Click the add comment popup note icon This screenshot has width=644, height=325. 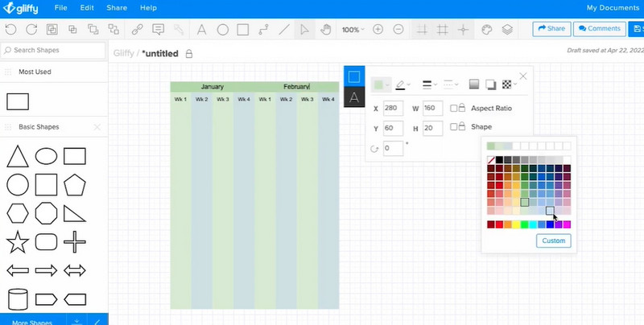pos(159,30)
